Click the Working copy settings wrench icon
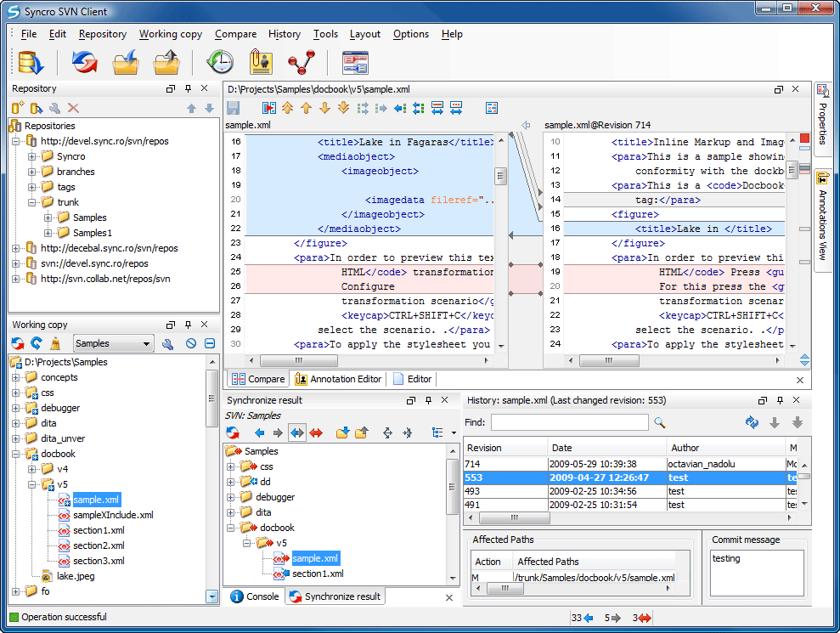 pyautogui.click(x=167, y=343)
